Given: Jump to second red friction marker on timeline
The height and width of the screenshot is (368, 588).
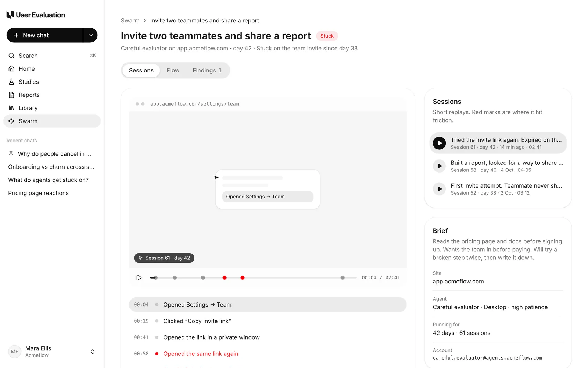Looking at the screenshot, I should coord(243,277).
